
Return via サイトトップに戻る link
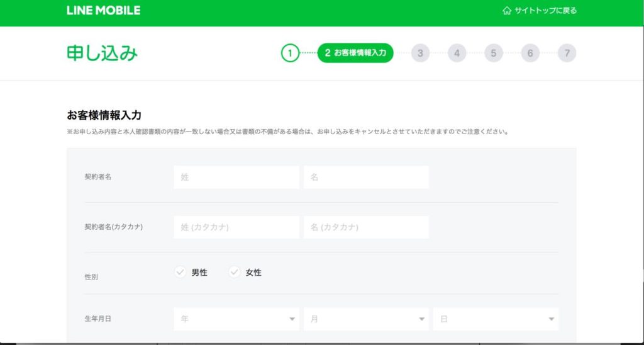click(545, 10)
